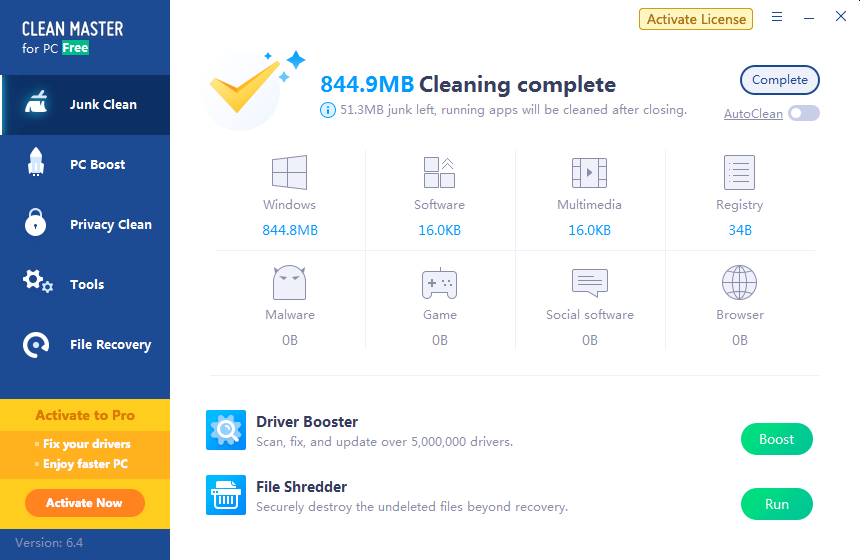Select the Software category icon
The width and height of the screenshot is (860, 560).
439,172
